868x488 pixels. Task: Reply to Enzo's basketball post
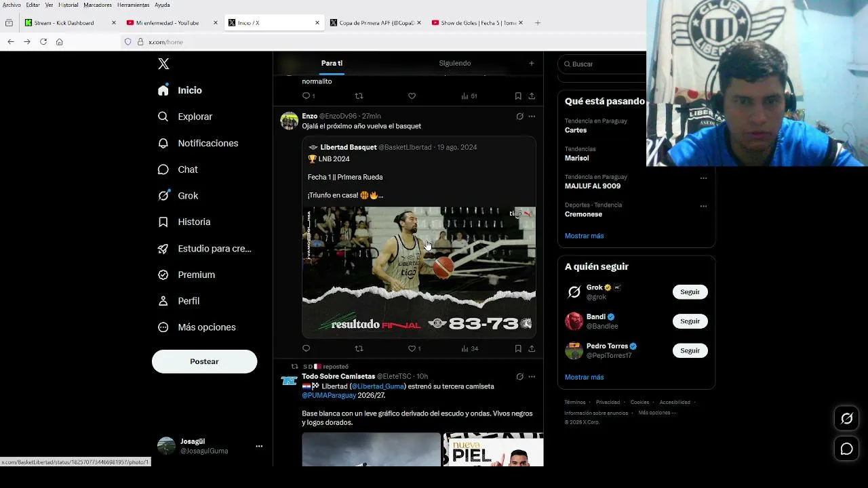306,348
